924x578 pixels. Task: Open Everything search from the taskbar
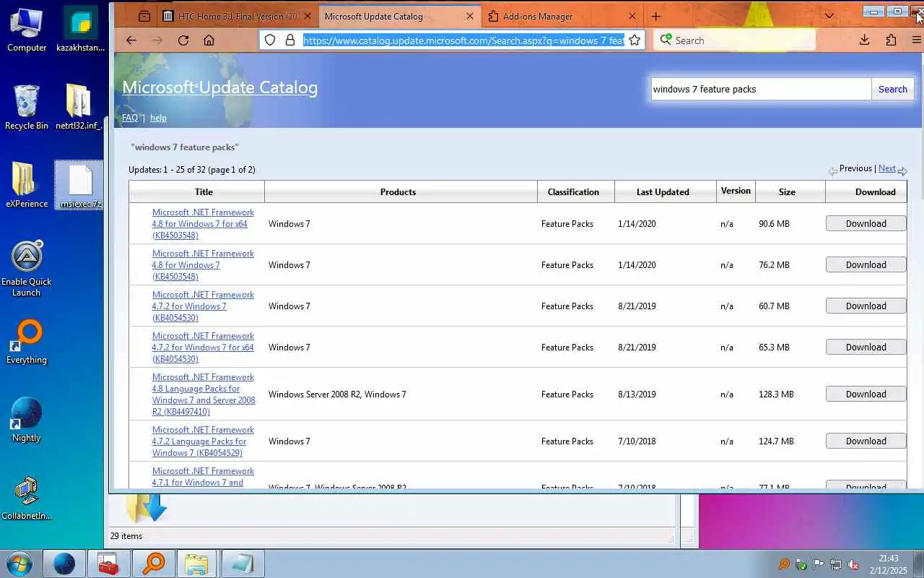pos(154,564)
